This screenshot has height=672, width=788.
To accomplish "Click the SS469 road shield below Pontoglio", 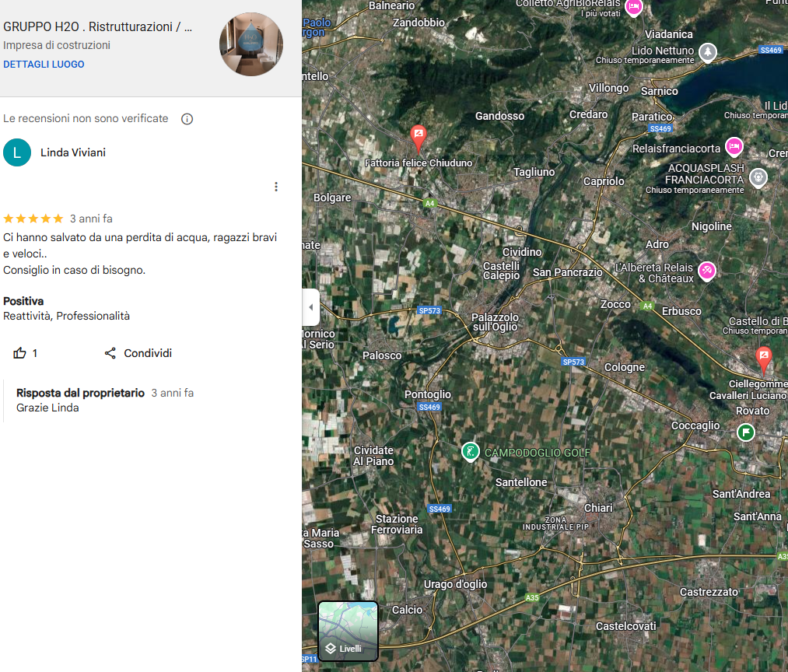I will click(x=429, y=407).
